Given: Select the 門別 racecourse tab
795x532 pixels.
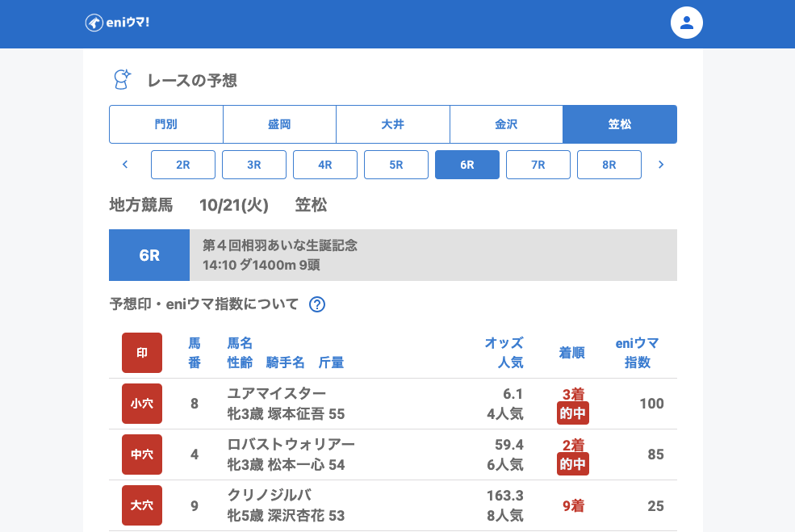Looking at the screenshot, I should 166,124.
